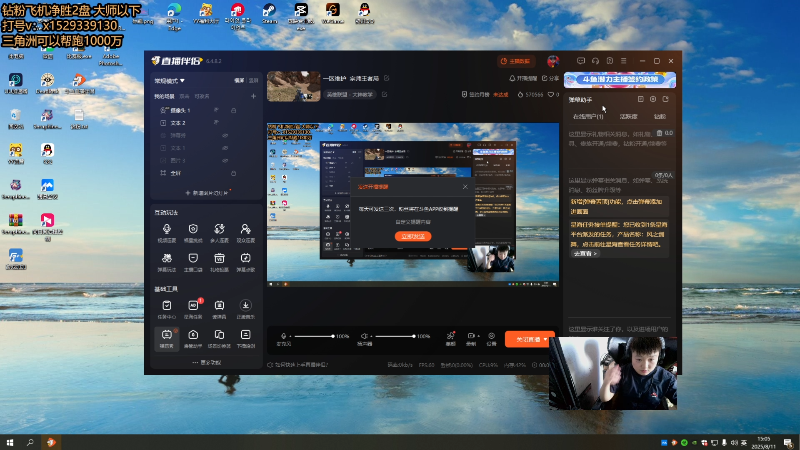Select 文本 2 source row
The height and width of the screenshot is (450, 800).
pos(206,122)
